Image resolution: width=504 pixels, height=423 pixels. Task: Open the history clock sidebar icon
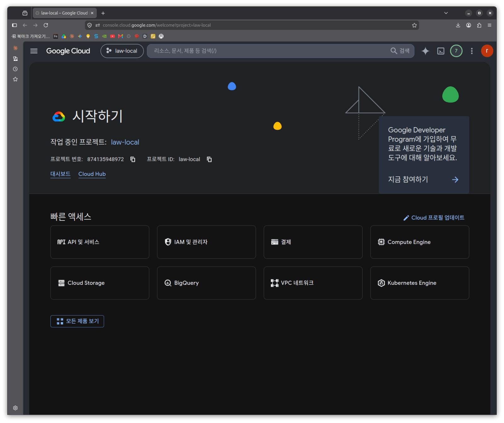coord(15,69)
